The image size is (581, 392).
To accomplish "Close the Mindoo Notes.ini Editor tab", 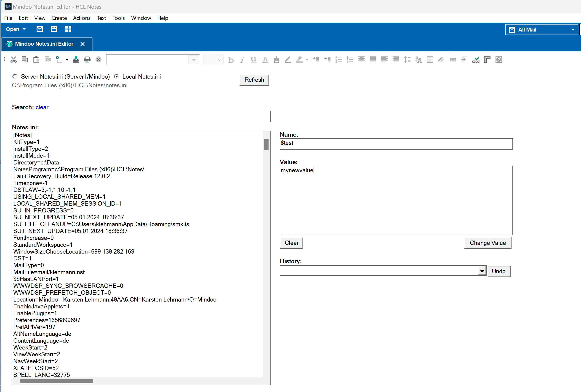I will coord(83,44).
